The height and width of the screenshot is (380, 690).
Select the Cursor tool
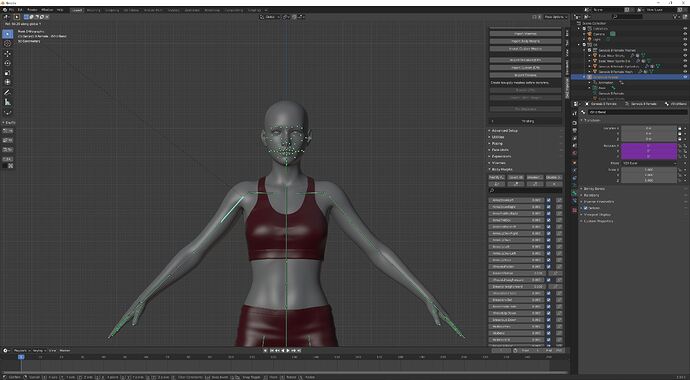7,44
